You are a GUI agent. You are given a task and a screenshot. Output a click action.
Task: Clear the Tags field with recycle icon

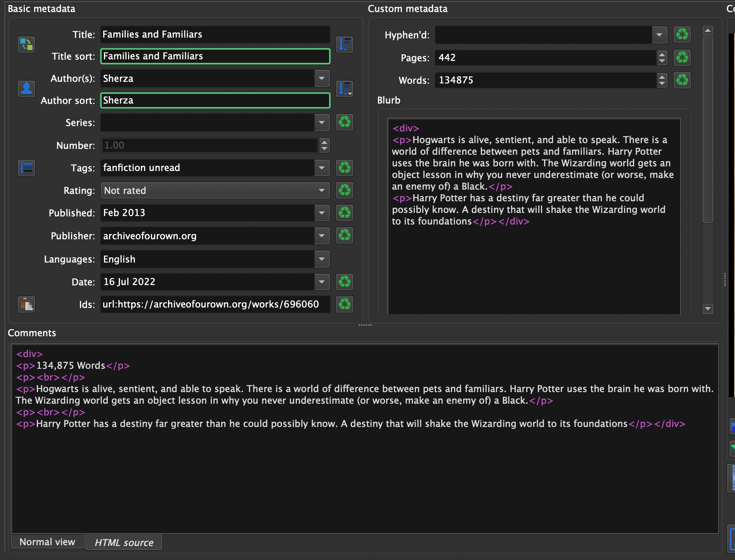pyautogui.click(x=345, y=168)
